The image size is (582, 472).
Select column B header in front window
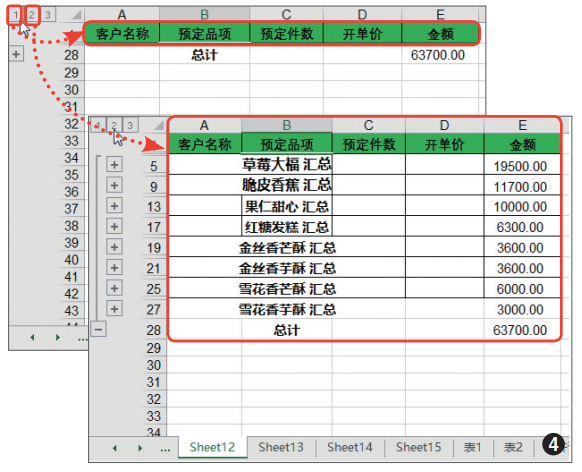[287, 125]
